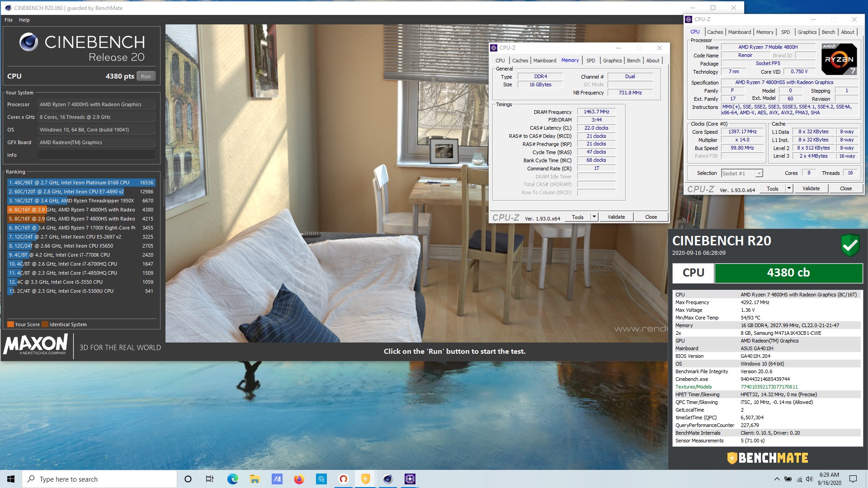Click the Cinebench logo icon in header
Screen dimensions: 868x488
tap(28, 42)
